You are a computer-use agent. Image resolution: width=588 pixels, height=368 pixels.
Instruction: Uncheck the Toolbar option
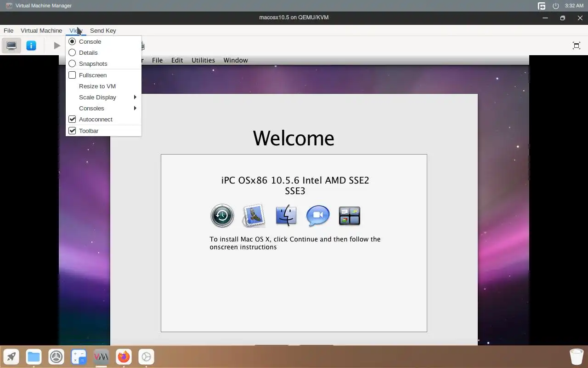coord(103,131)
